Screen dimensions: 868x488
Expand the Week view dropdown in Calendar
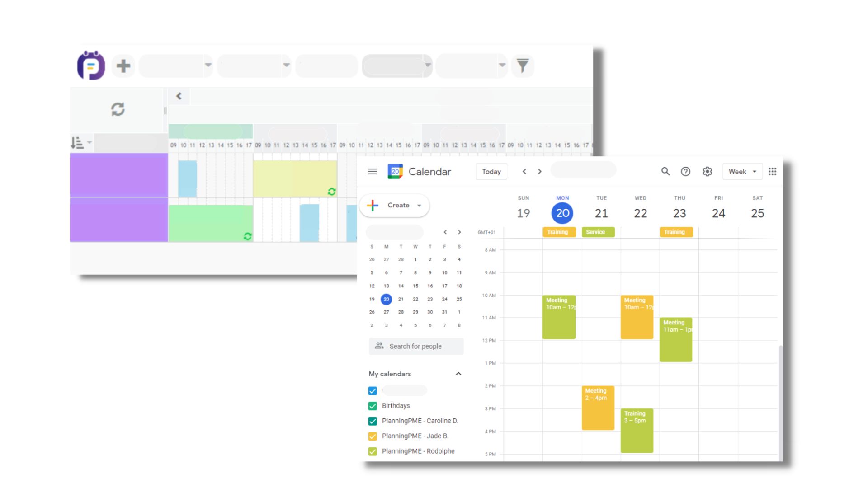click(741, 172)
